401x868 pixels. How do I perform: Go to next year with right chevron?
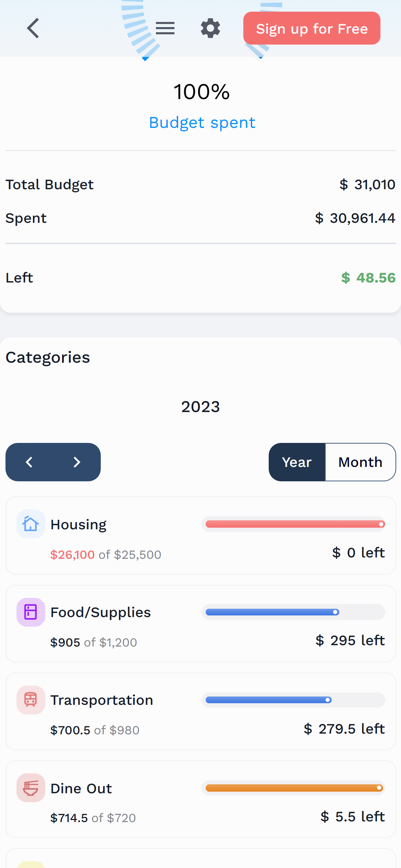coord(77,462)
